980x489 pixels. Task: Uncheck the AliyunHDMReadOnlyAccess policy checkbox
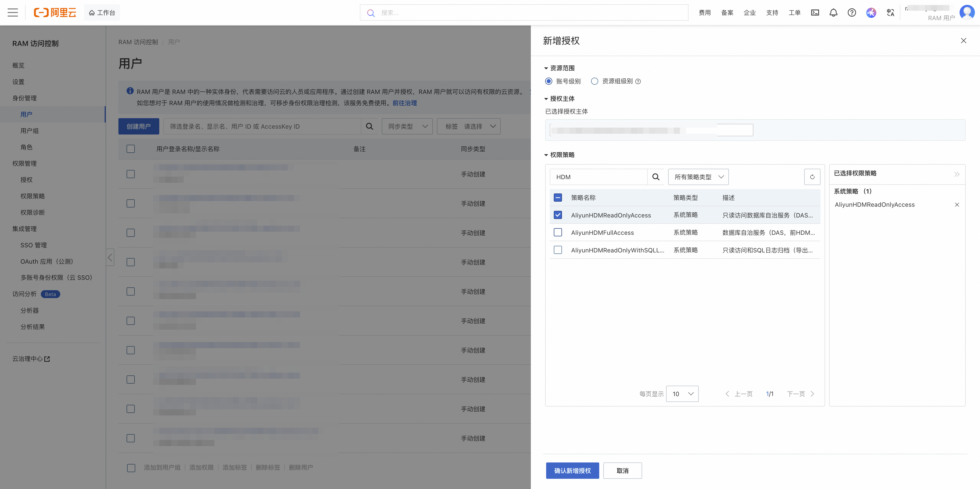558,215
